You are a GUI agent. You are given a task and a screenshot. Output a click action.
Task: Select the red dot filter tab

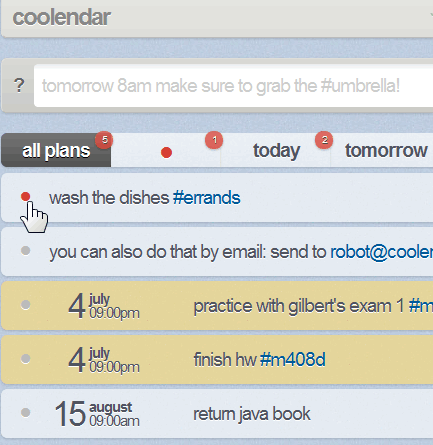coord(166,152)
